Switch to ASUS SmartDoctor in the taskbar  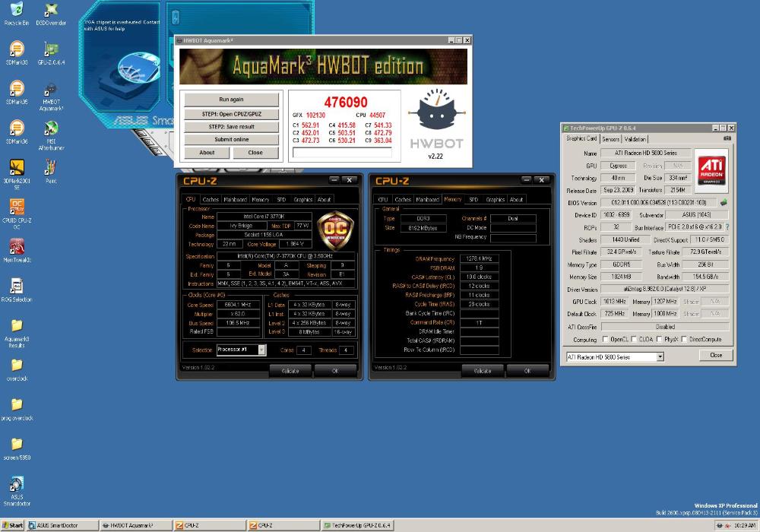pyautogui.click(x=62, y=525)
